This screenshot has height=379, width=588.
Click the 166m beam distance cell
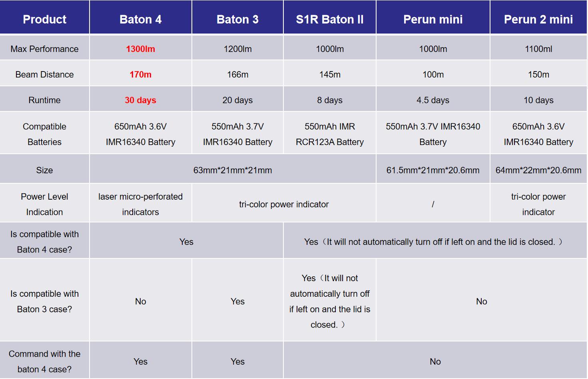coord(237,74)
